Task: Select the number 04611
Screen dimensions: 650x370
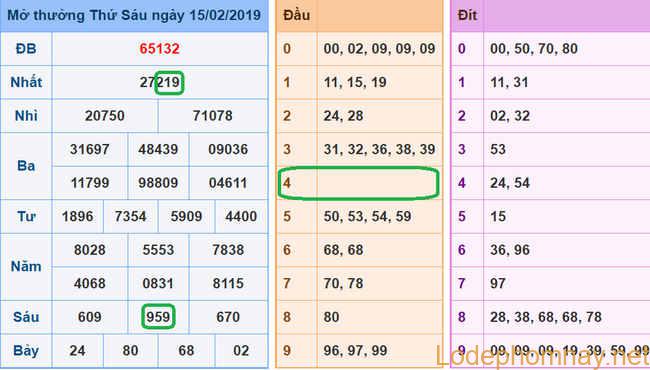Action: [228, 183]
